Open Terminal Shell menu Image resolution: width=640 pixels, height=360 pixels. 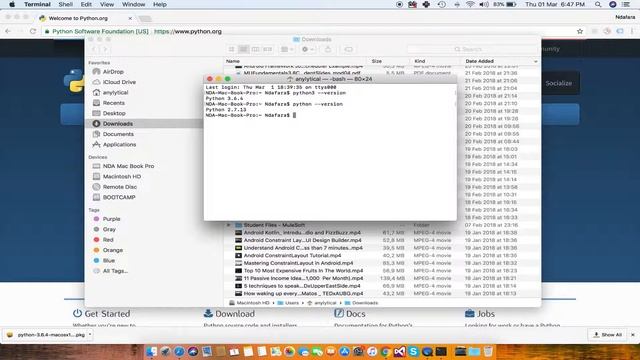tap(65, 4)
